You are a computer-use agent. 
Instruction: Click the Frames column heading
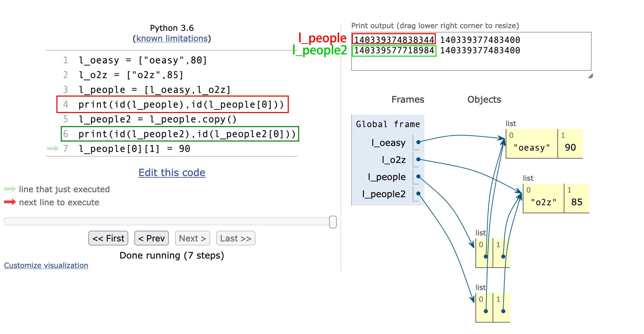408,100
